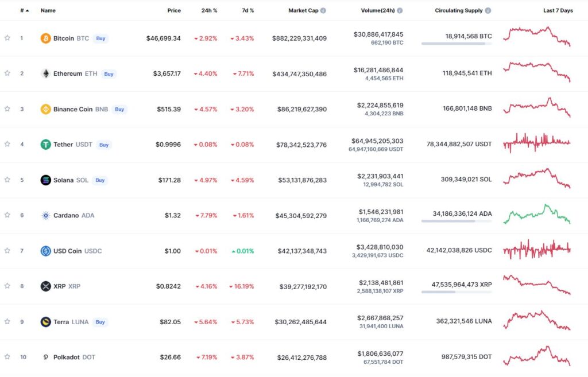Click Bitcoin's circulating supply progress bar
The image size is (588, 377).
tap(457, 44)
